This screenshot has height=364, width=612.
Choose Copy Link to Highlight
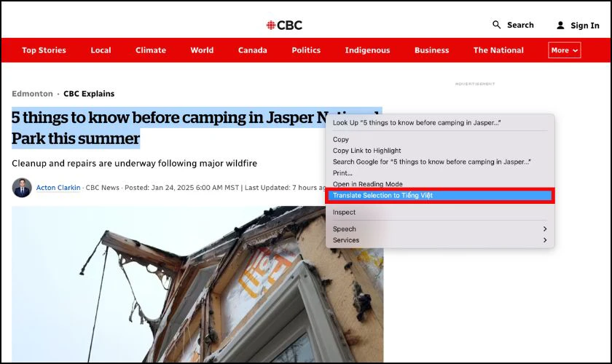(x=440, y=151)
